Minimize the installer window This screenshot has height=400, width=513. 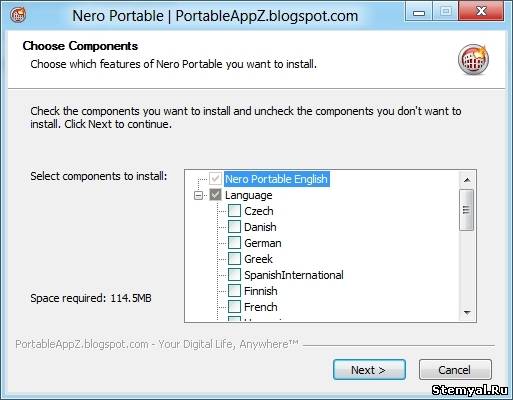pos(419,12)
